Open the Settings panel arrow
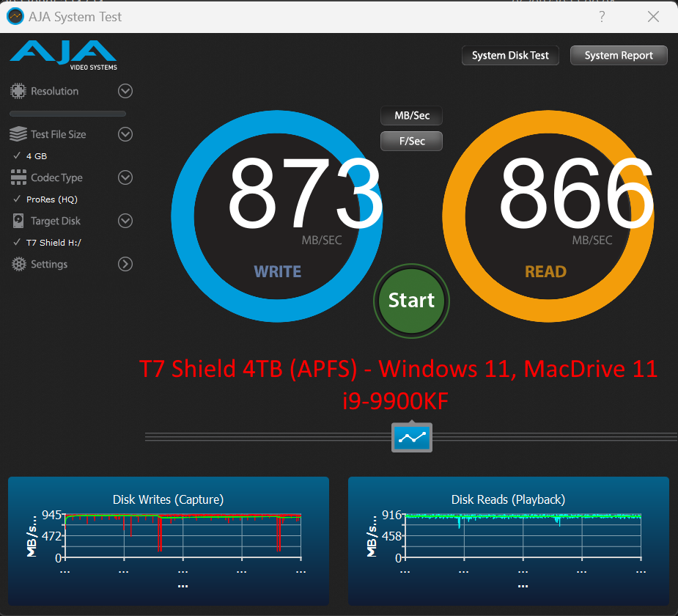678x616 pixels. (x=125, y=264)
